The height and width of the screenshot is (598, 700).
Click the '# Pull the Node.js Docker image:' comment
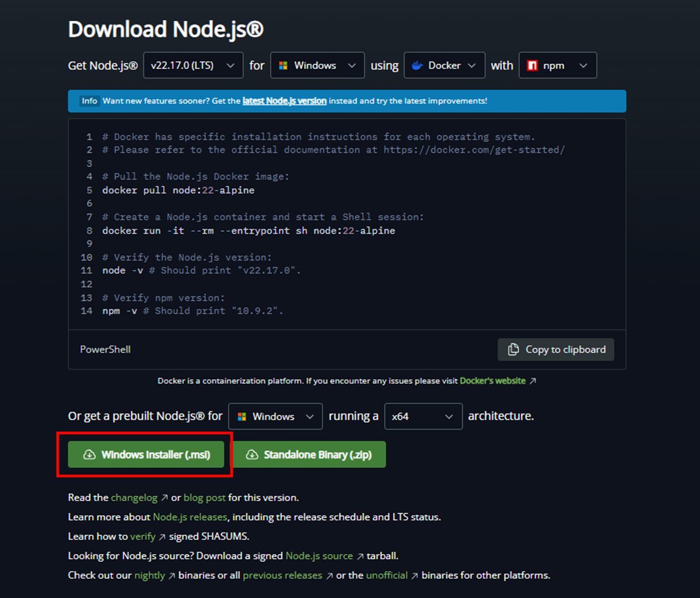tap(196, 176)
